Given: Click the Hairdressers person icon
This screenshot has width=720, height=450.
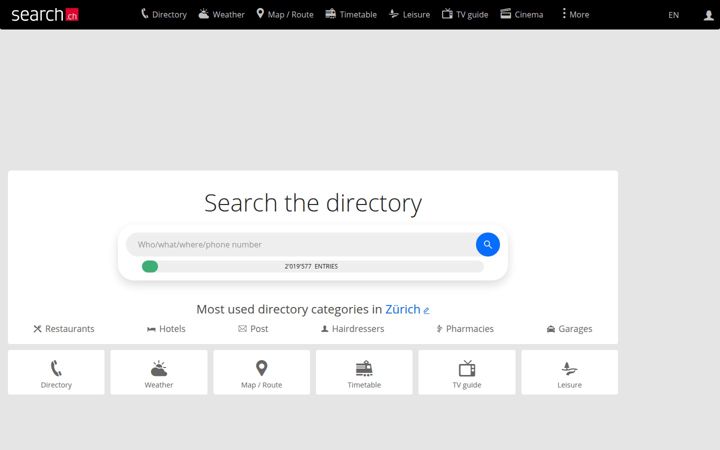Looking at the screenshot, I should click(325, 329).
